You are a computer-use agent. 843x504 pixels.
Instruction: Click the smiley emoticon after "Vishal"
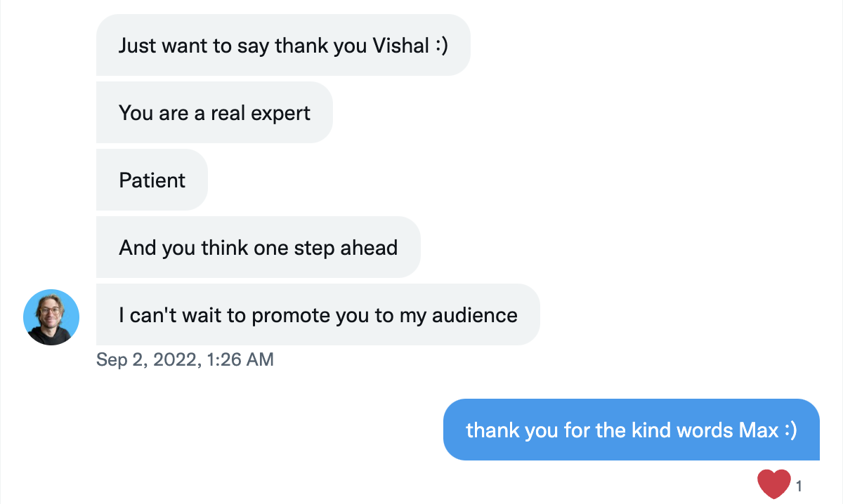(440, 46)
